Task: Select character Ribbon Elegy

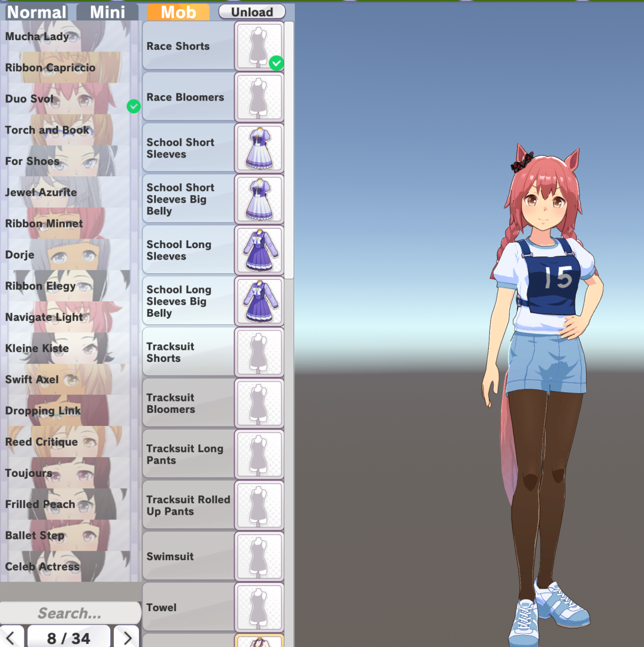Action: click(70, 286)
